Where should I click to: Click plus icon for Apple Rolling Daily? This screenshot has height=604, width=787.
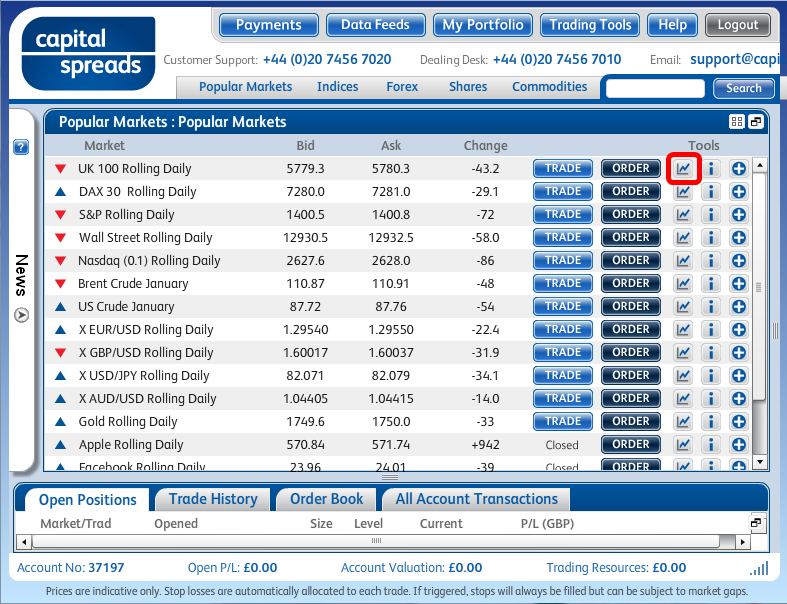pyautogui.click(x=739, y=444)
